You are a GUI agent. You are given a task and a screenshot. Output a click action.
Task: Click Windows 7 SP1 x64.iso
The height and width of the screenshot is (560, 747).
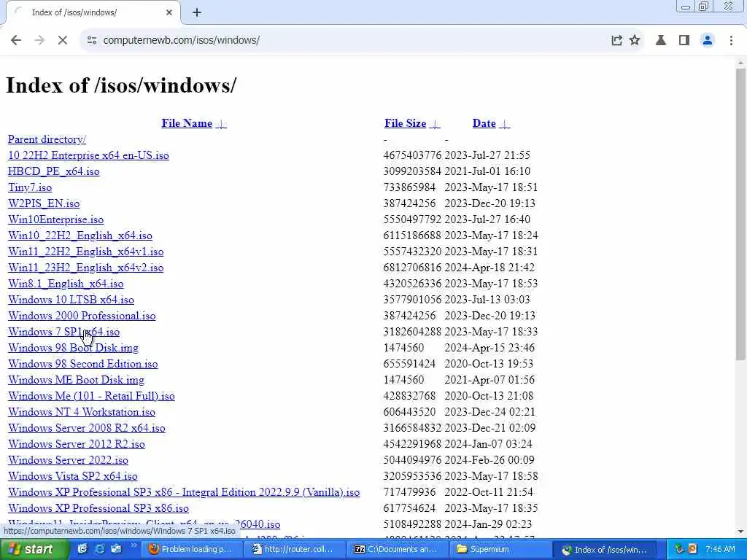(64, 332)
